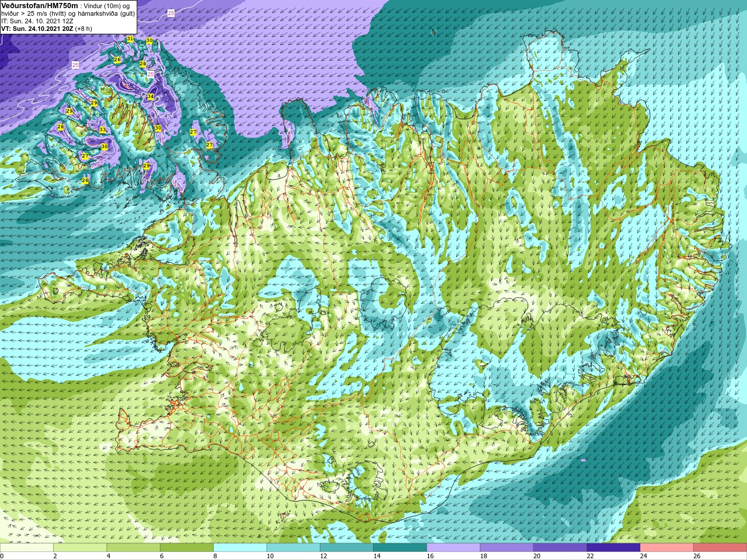The image size is (747, 560).
Task: Click the 'Vindur (10m) og' header text
Action: coord(106,6)
